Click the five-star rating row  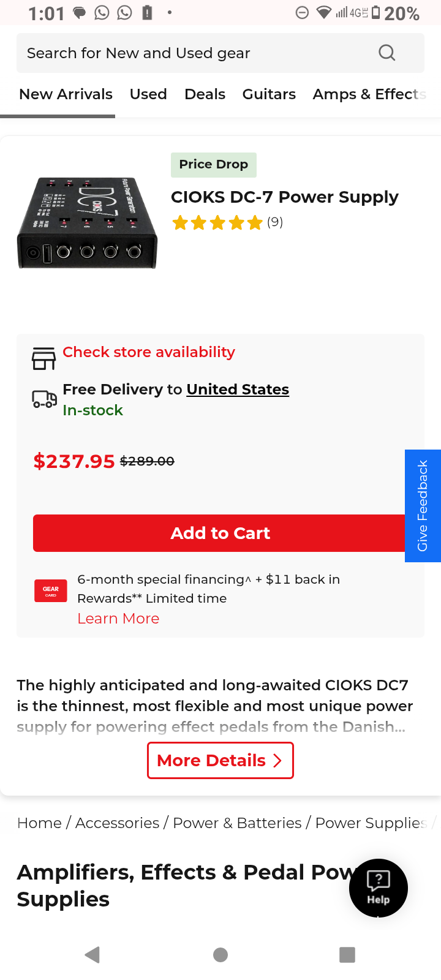tap(227, 222)
